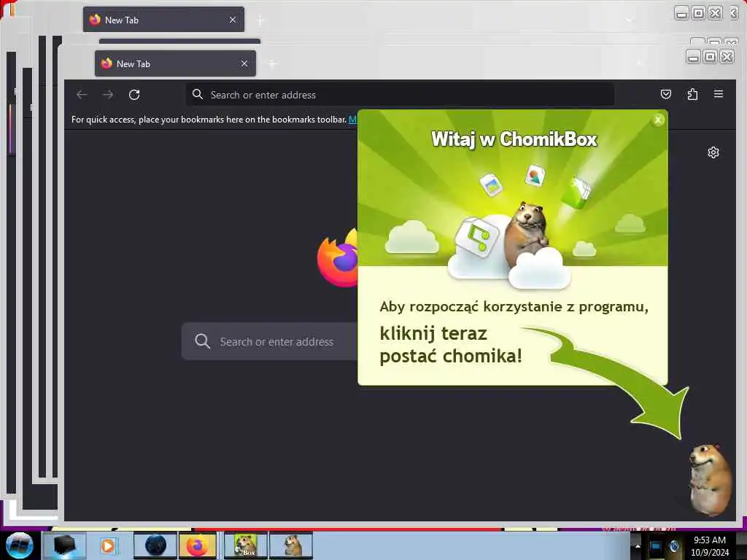Open the clock showing 9:53 AM
Screen dimensions: 747x560
click(x=710, y=545)
